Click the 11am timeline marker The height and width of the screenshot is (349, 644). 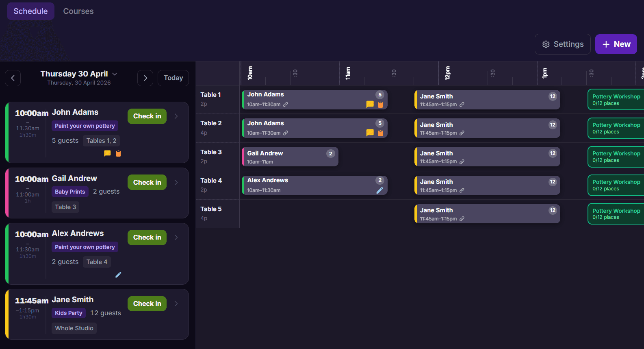click(x=348, y=74)
